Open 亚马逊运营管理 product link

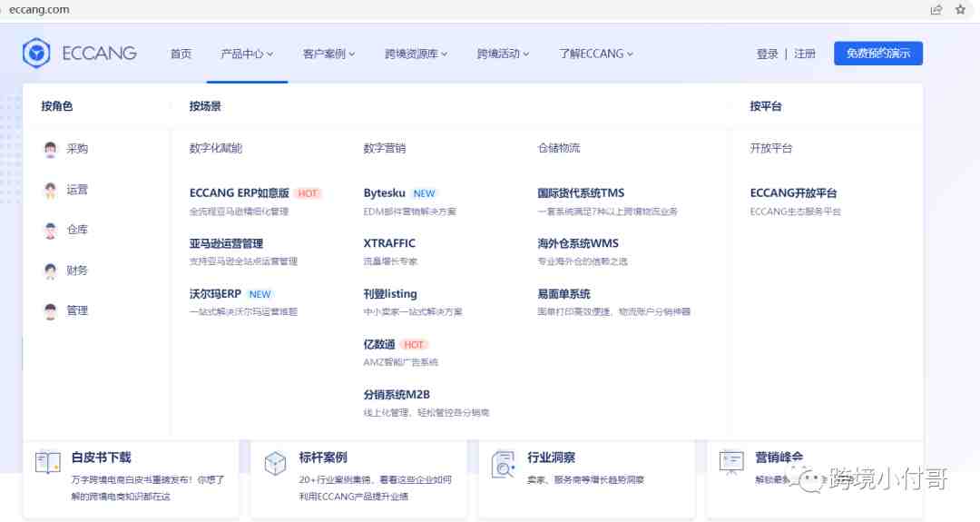pos(226,244)
